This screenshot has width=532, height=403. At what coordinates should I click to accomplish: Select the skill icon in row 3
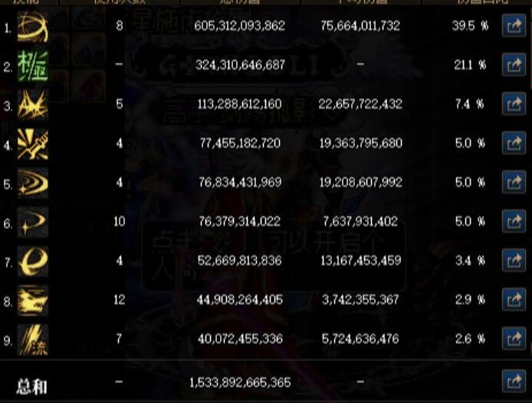pyautogui.click(x=32, y=105)
